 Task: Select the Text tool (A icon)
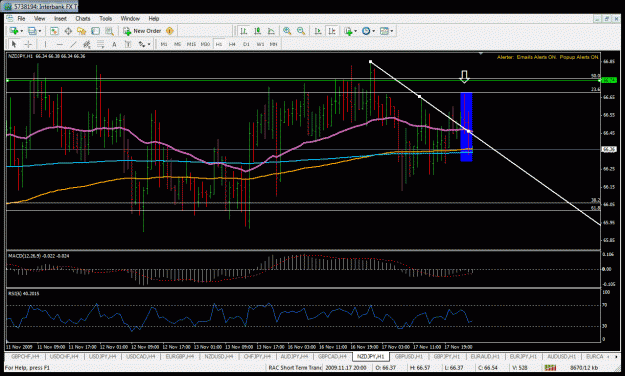click(114, 44)
